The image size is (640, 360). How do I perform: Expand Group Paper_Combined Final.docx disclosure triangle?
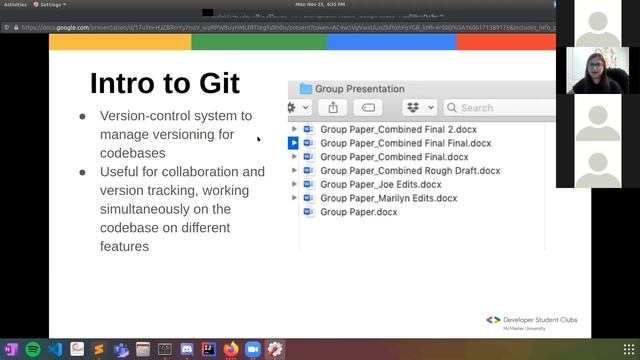[294, 157]
